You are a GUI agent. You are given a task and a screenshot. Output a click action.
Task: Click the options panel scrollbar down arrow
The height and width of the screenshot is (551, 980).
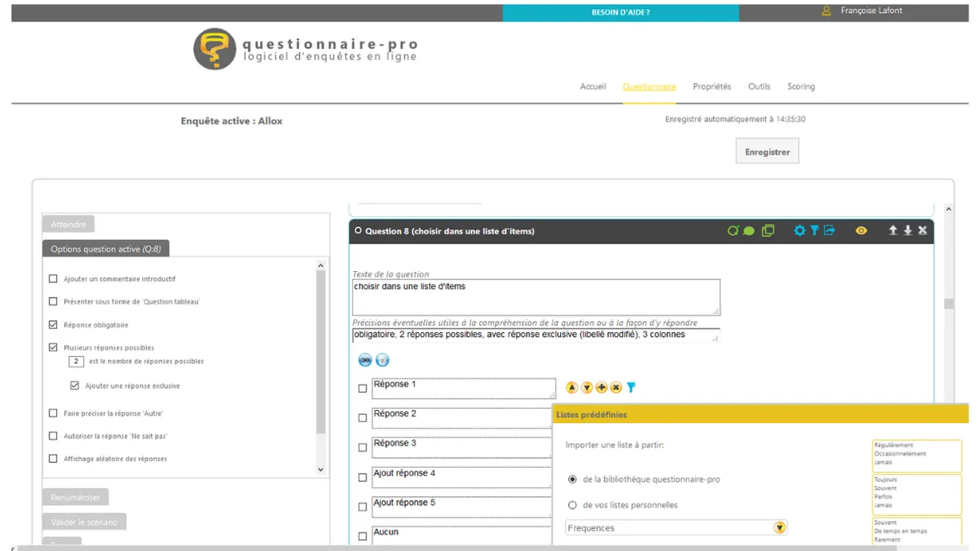(x=320, y=469)
